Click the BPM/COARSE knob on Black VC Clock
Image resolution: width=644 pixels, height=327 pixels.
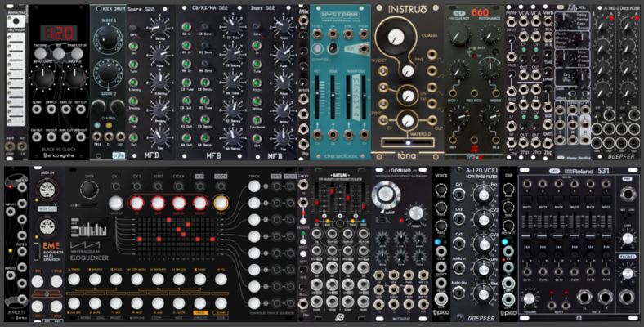pyautogui.click(x=42, y=78)
